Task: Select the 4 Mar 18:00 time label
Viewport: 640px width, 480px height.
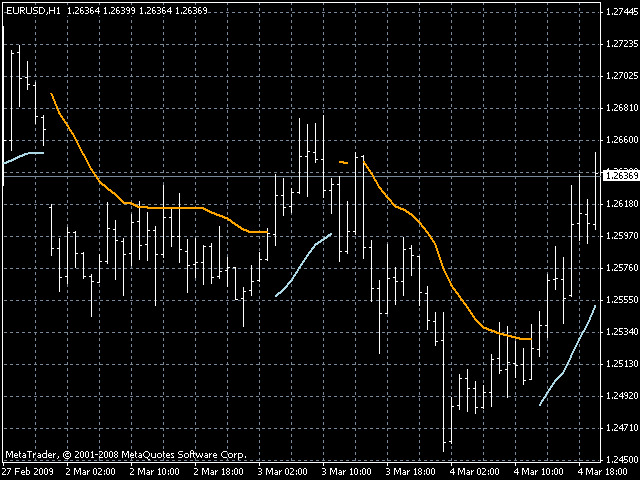Action: tap(603, 472)
